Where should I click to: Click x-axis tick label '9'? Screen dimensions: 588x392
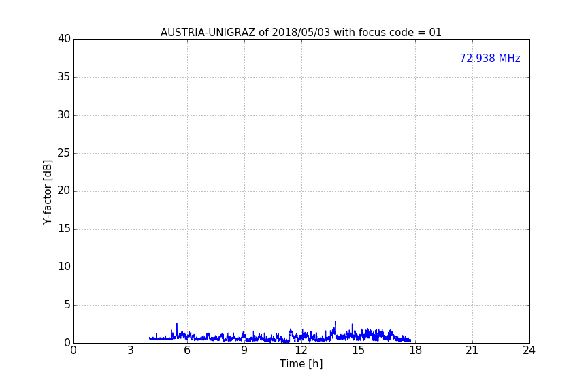[244, 350]
